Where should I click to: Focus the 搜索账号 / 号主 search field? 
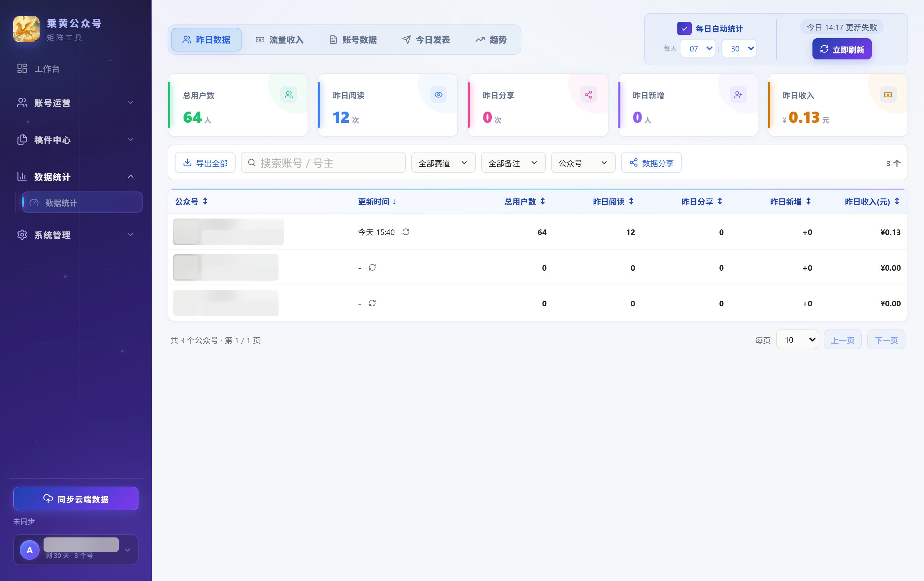(x=323, y=163)
